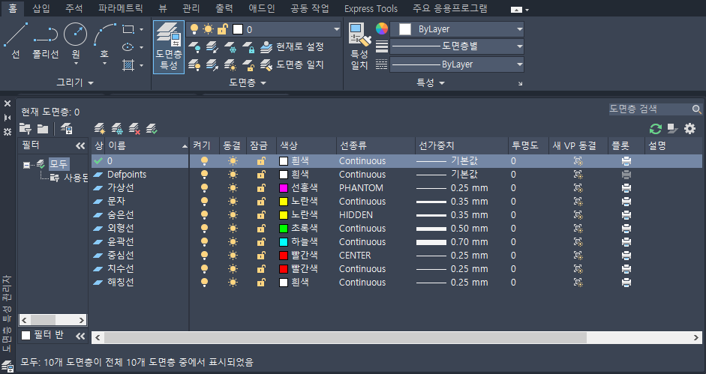The width and height of the screenshot is (706, 374).
Task: Click the cyan color swatch of 윤곽선
Action: pos(283,242)
